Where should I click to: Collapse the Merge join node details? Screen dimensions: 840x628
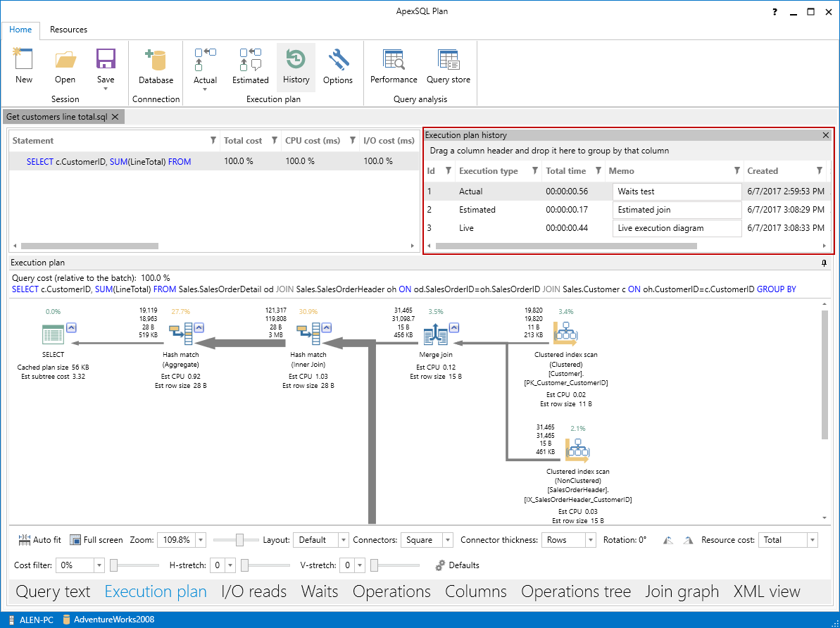pyautogui.click(x=454, y=328)
